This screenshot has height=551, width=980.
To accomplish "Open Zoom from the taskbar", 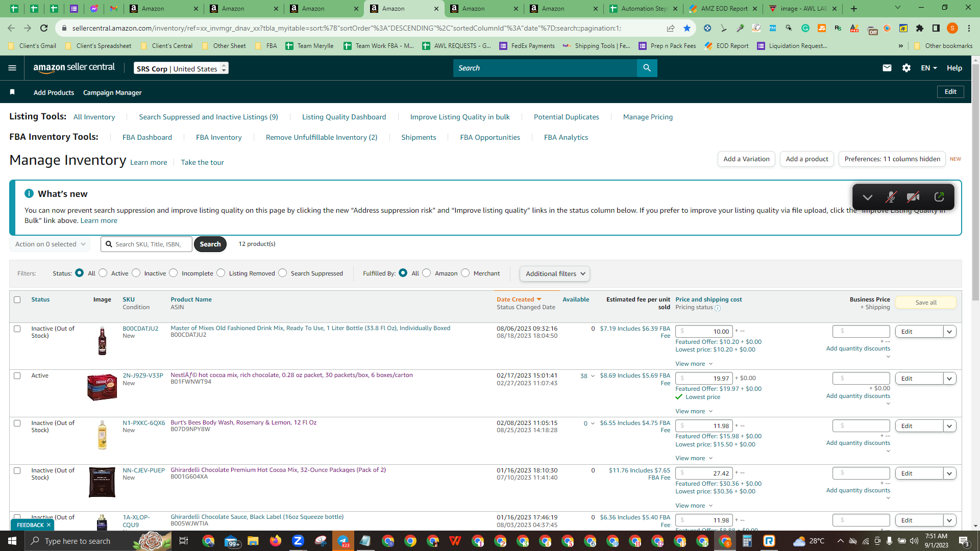I will pos(298,541).
